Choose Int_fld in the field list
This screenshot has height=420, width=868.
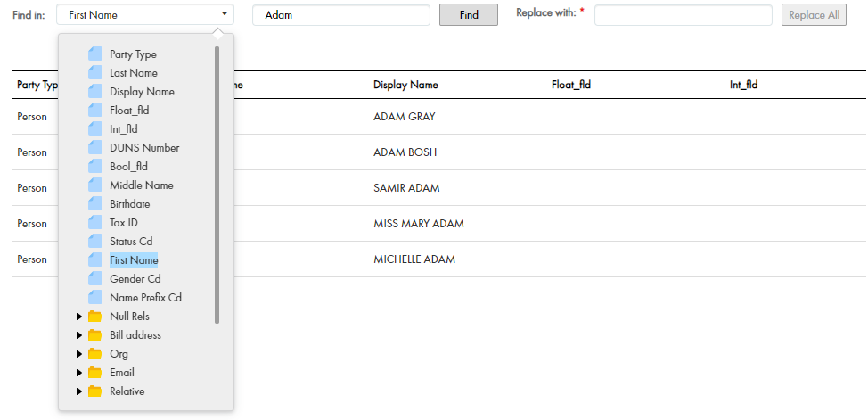pos(124,129)
